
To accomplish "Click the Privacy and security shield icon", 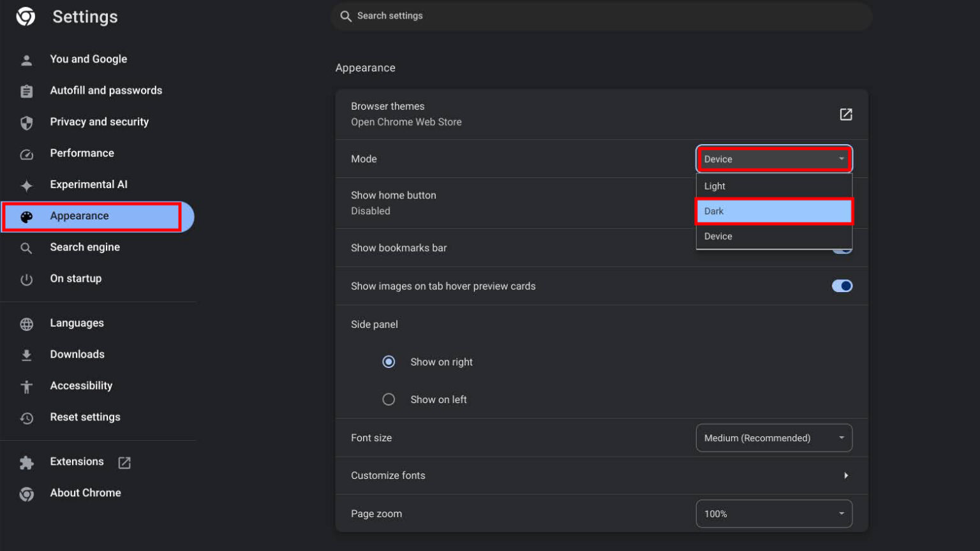I will tap(26, 122).
